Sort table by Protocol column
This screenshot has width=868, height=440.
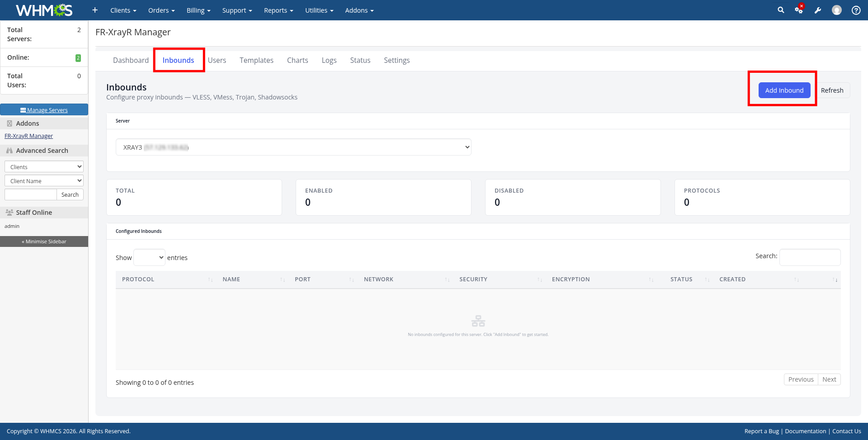point(138,279)
